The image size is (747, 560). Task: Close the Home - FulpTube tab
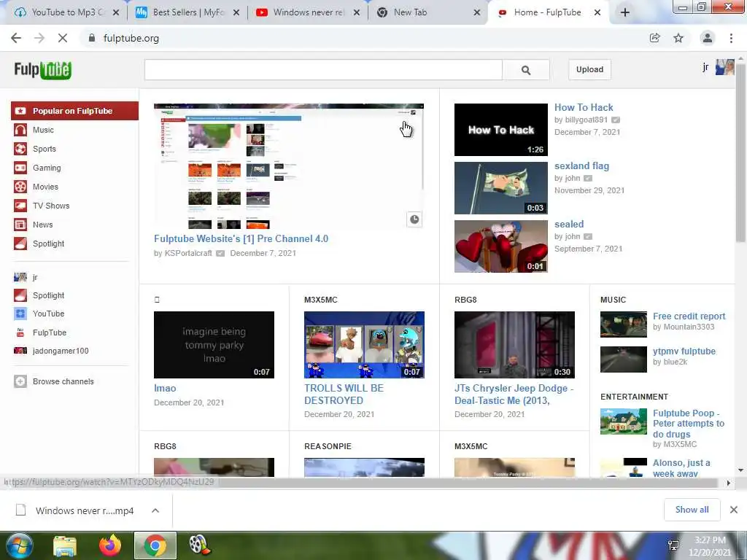click(597, 12)
